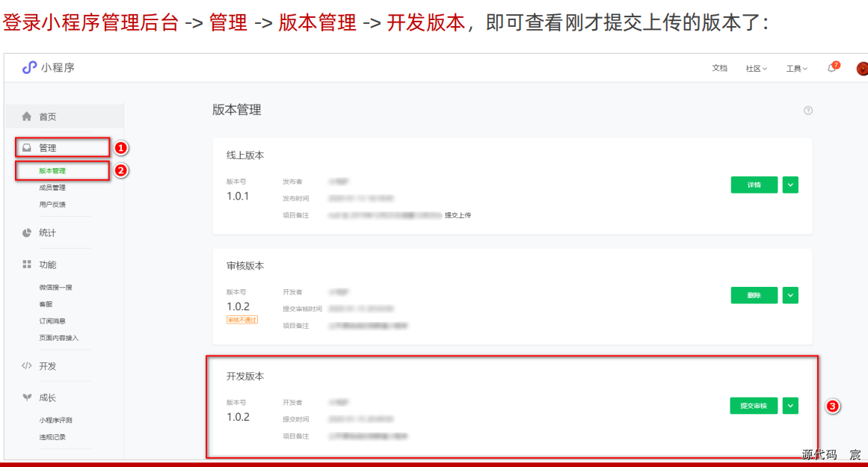
Task: Open the 成长 sidebar section
Action: 48,398
